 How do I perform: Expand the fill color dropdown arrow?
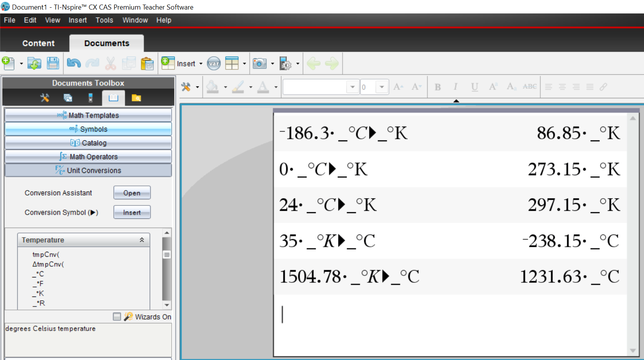pyautogui.click(x=225, y=87)
